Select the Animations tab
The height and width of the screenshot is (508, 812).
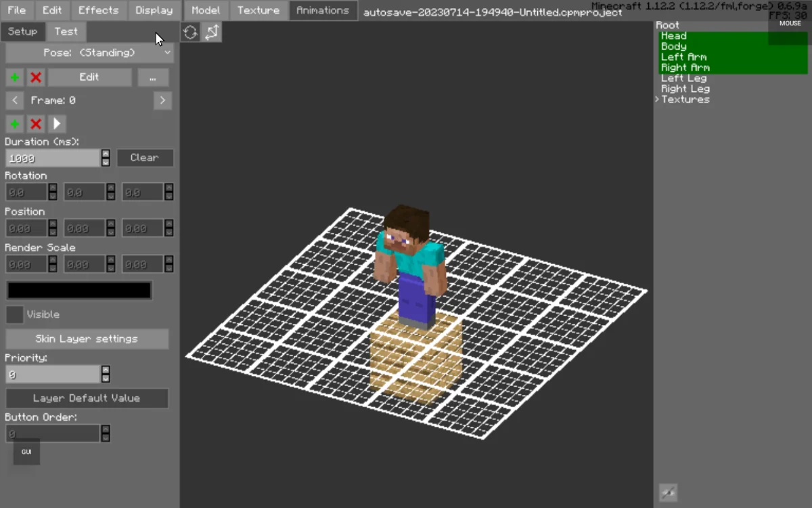pyautogui.click(x=323, y=10)
